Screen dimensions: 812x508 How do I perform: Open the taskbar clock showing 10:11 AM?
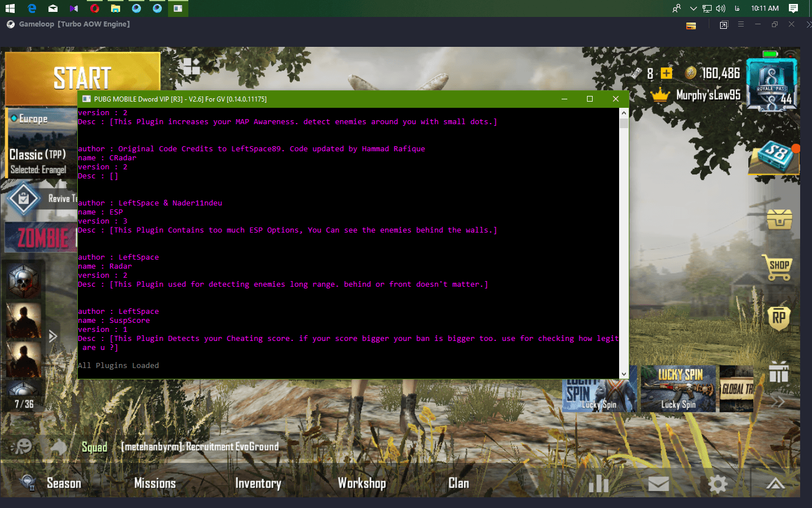coord(765,8)
